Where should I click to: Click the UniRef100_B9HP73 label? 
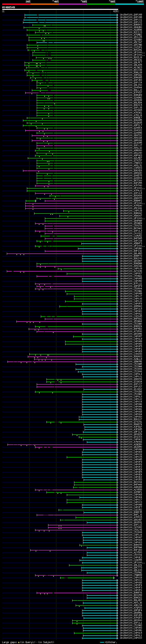click(131, 256)
